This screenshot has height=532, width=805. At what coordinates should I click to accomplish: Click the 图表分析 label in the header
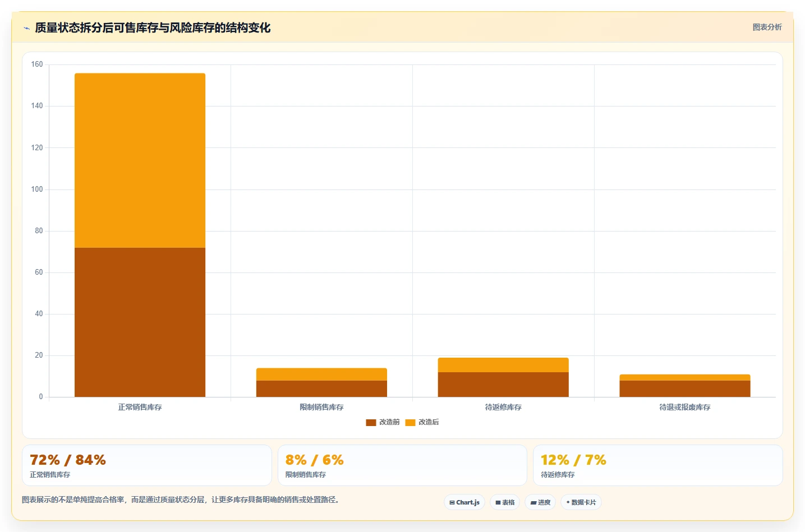coord(767,27)
